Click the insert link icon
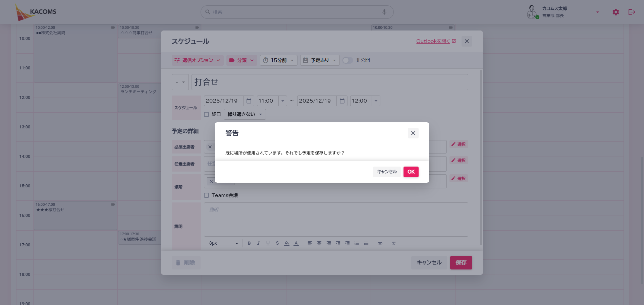 pos(380,243)
